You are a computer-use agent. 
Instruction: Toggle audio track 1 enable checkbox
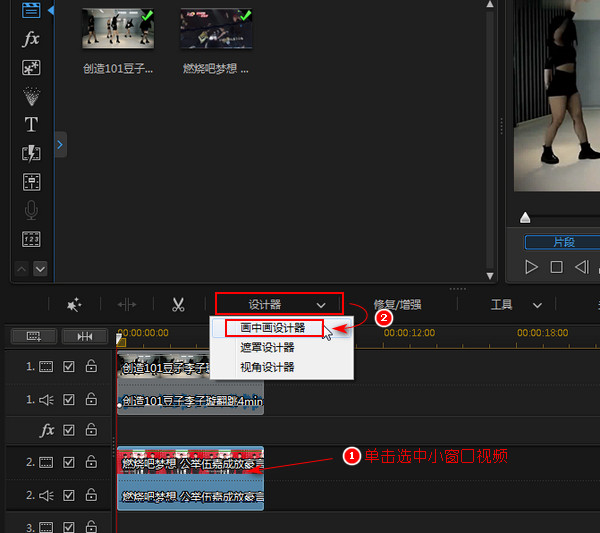[x=68, y=400]
